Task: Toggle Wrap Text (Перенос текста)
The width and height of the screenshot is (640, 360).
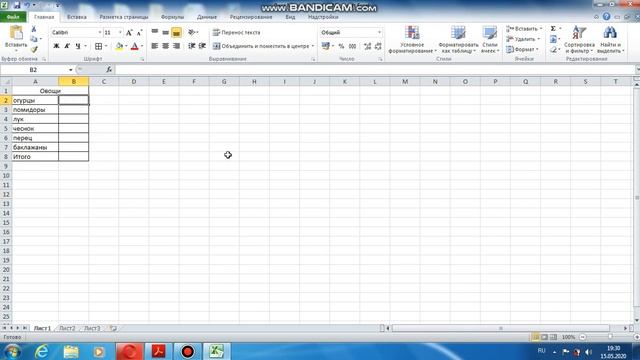Action: point(236,32)
